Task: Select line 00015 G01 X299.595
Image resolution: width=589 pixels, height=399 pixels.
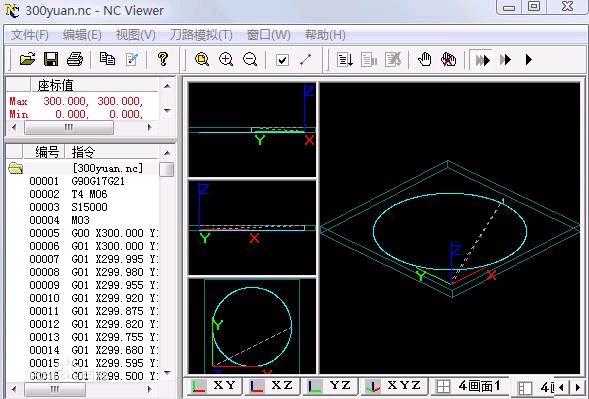Action: pos(83,363)
